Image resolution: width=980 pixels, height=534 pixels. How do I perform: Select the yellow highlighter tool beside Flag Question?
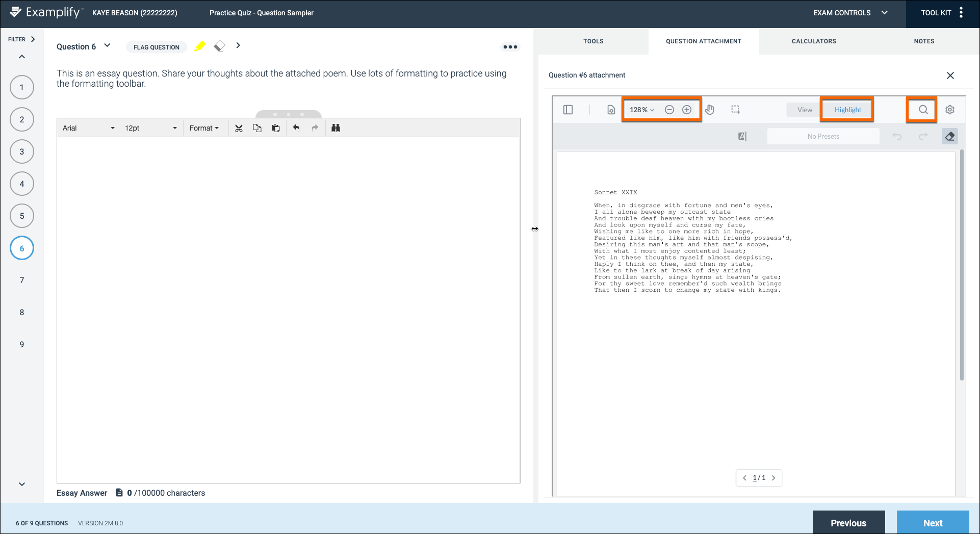(x=200, y=46)
